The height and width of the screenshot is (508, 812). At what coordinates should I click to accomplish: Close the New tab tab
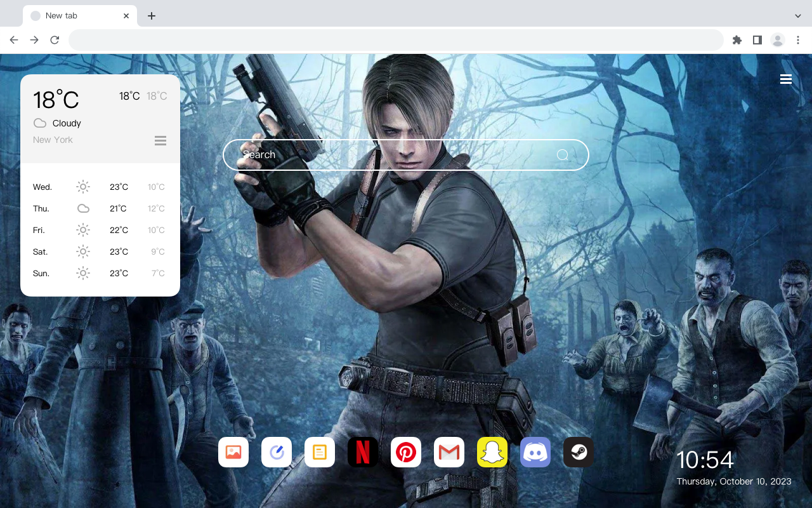pyautogui.click(x=126, y=16)
